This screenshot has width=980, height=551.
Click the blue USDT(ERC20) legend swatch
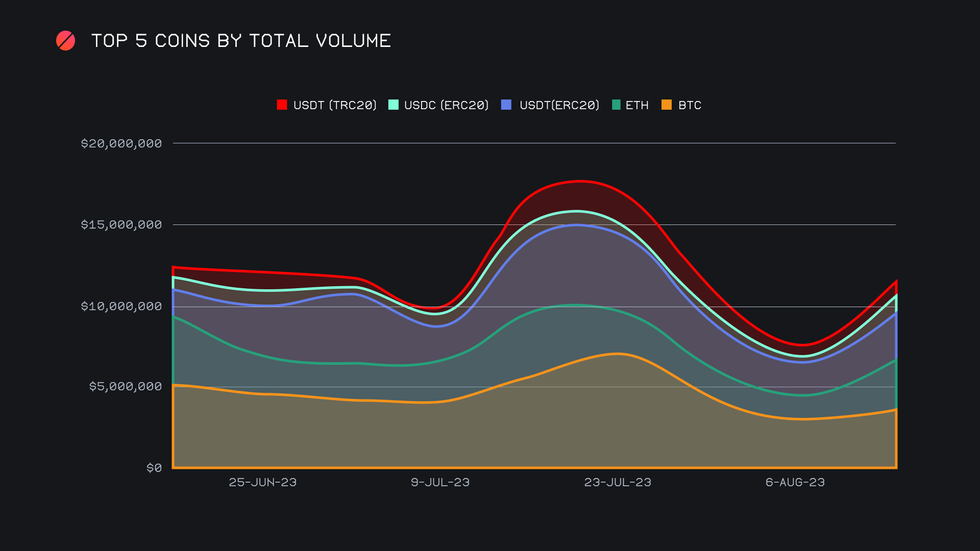[x=506, y=105]
